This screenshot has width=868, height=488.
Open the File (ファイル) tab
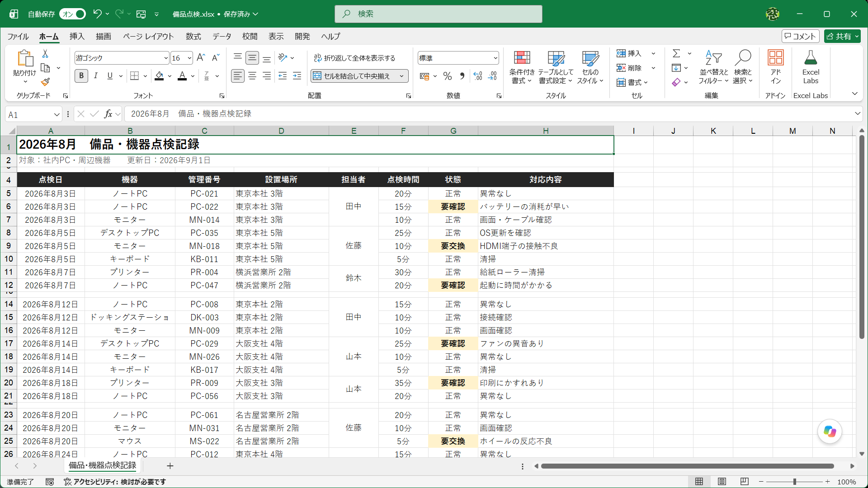[x=18, y=37]
